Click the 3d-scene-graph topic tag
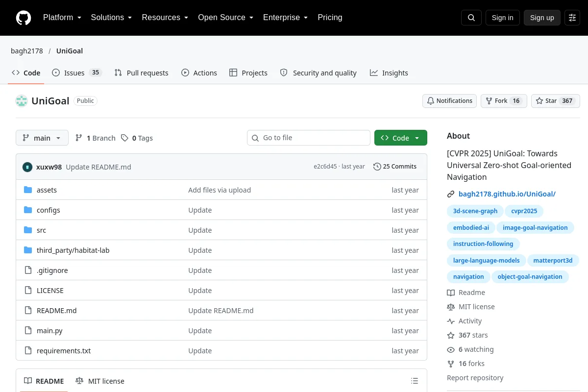588x392 pixels. coord(475,211)
